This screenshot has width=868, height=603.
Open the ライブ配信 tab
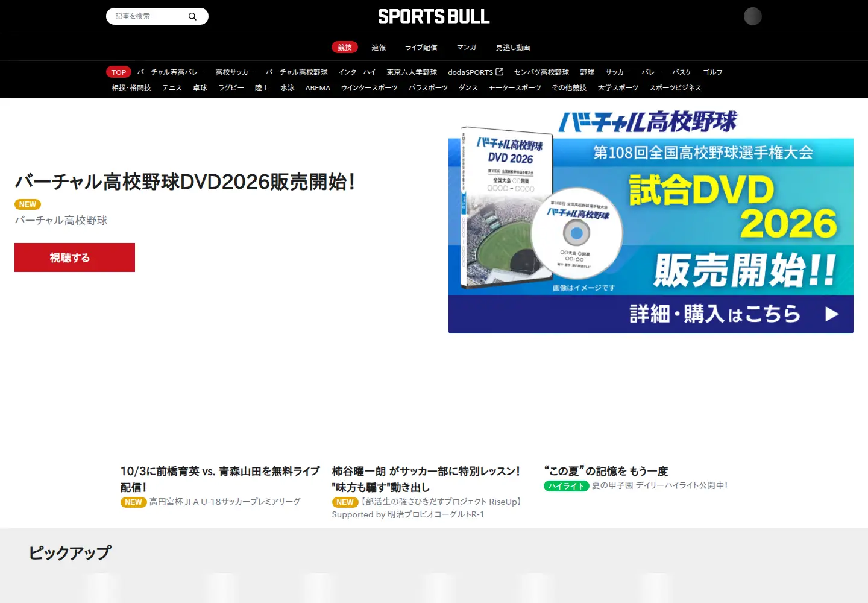click(x=421, y=47)
